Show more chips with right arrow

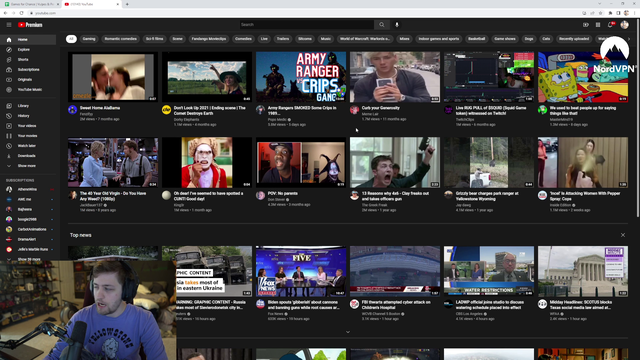629,39
